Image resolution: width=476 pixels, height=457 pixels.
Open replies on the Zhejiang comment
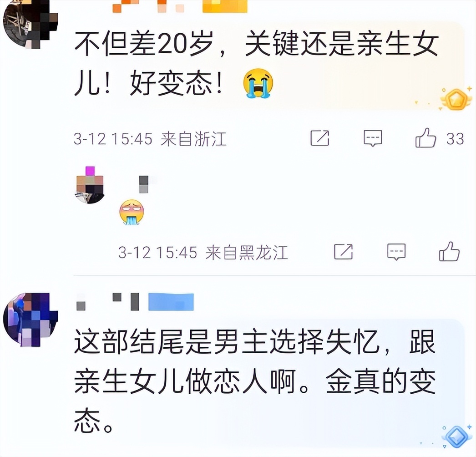373,138
